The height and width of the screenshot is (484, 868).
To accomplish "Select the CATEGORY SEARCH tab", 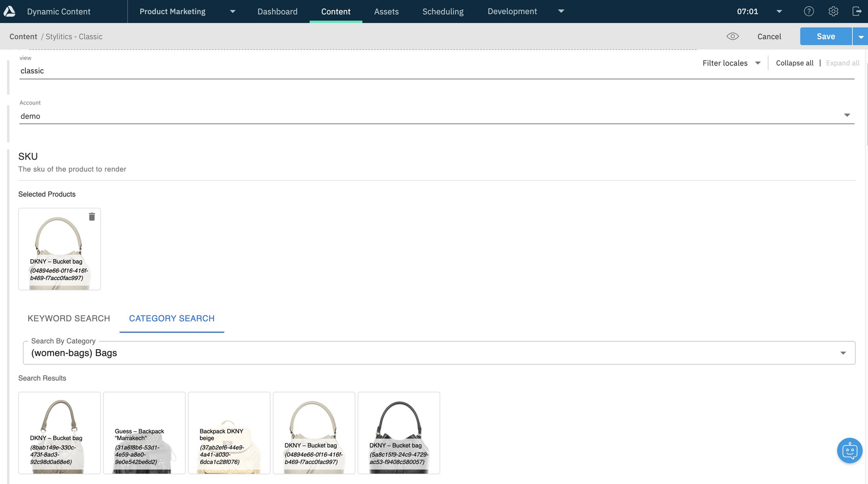I will tap(172, 318).
